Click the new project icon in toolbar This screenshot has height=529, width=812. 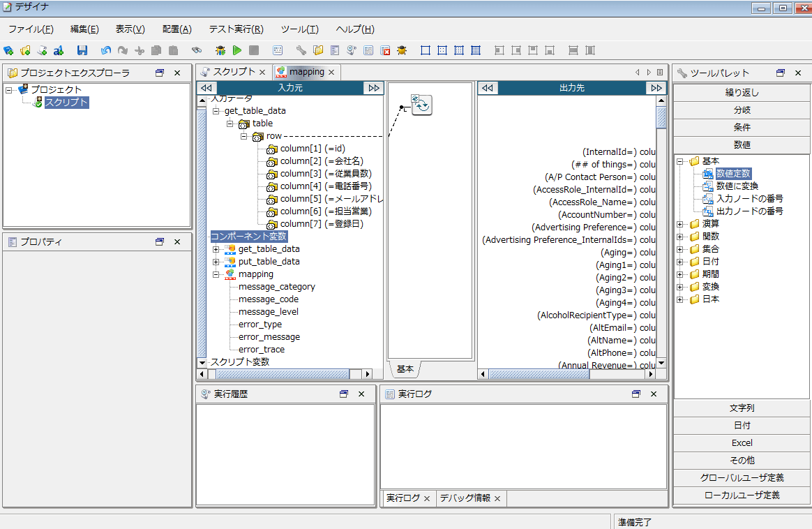(x=8, y=50)
